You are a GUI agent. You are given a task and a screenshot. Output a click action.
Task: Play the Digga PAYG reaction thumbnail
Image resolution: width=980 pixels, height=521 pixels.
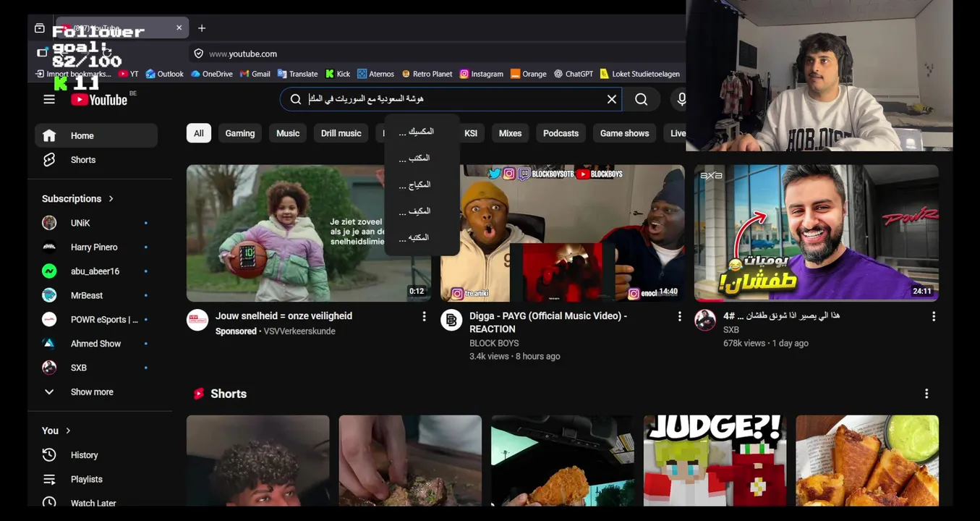click(x=563, y=233)
